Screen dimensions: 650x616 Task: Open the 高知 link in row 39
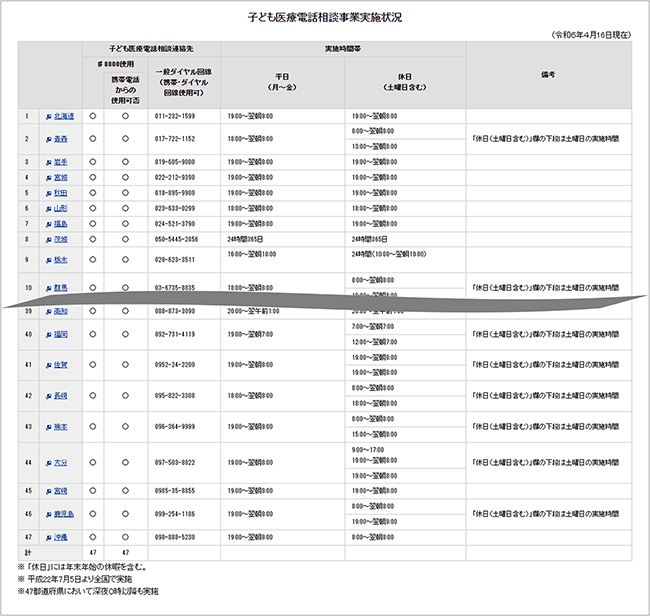[61, 312]
